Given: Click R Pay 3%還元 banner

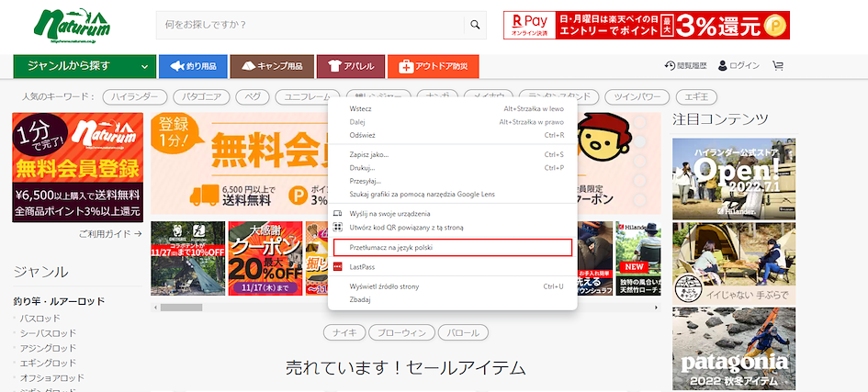Looking at the screenshot, I should pyautogui.click(x=647, y=25).
